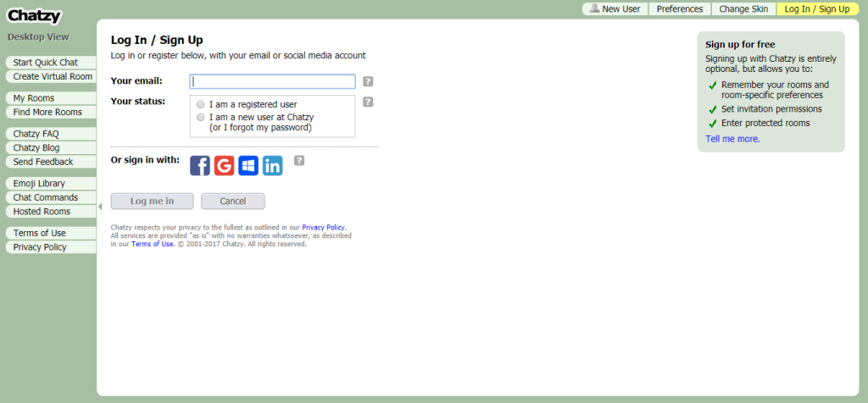This screenshot has width=868, height=403.
Task: Open Find More Rooms
Action: (x=51, y=113)
